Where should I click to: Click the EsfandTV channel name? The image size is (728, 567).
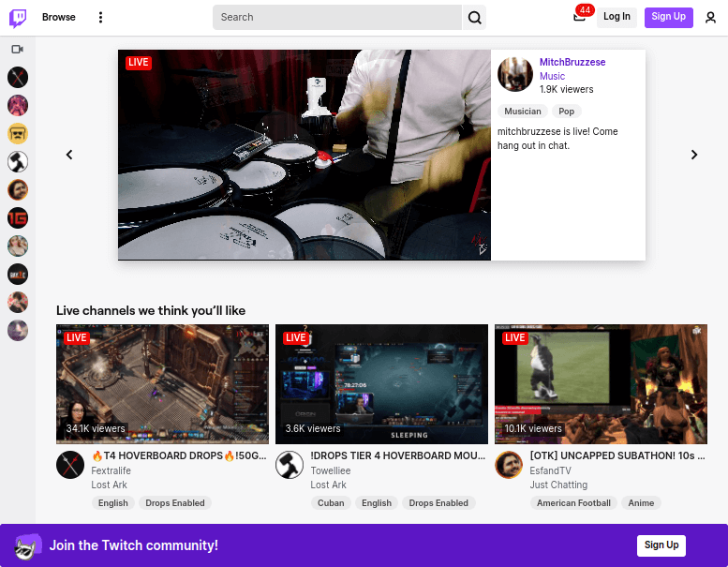(x=550, y=470)
